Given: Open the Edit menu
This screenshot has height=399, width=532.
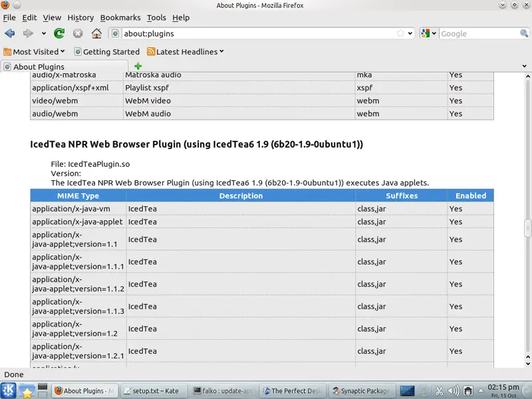Looking at the screenshot, I should [x=29, y=18].
